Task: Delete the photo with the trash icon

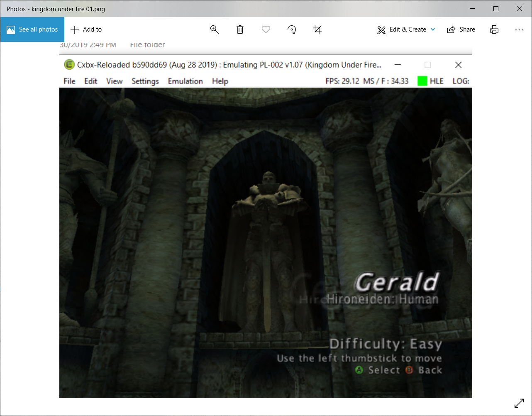Action: [240, 29]
